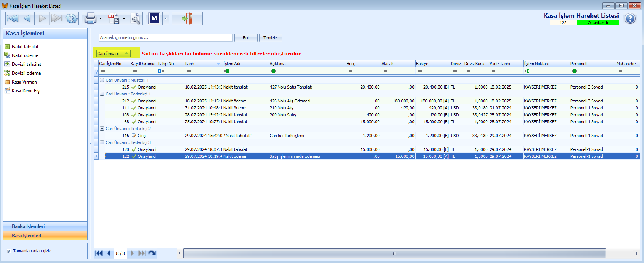The image size is (644, 263).
Task: Open filter operator icon for Takip No column
Action: coord(162,71)
